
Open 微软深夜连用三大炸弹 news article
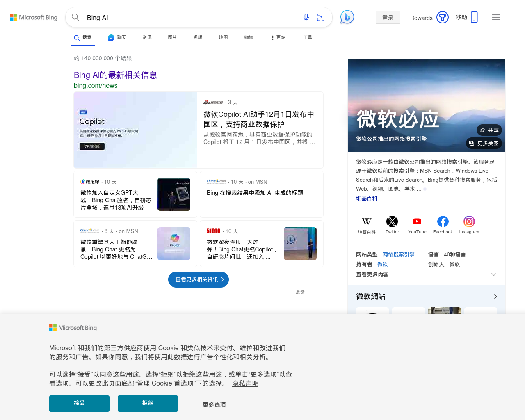click(242, 249)
